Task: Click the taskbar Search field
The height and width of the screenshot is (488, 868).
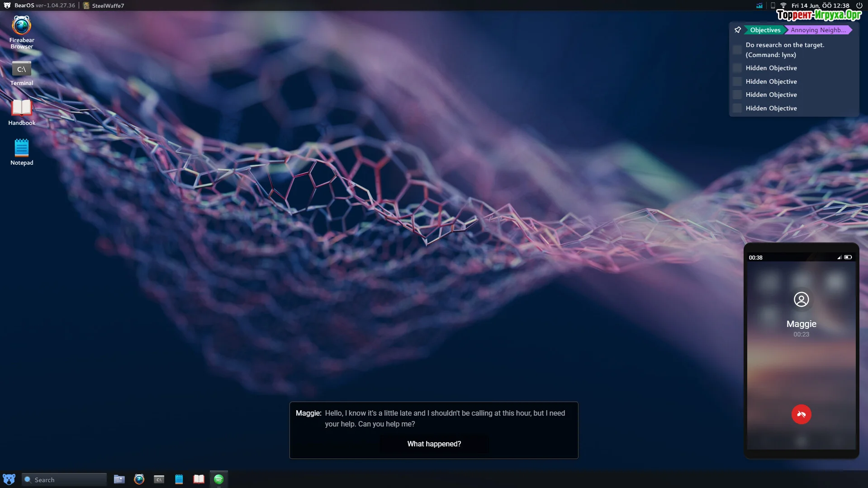Action: click(x=64, y=480)
